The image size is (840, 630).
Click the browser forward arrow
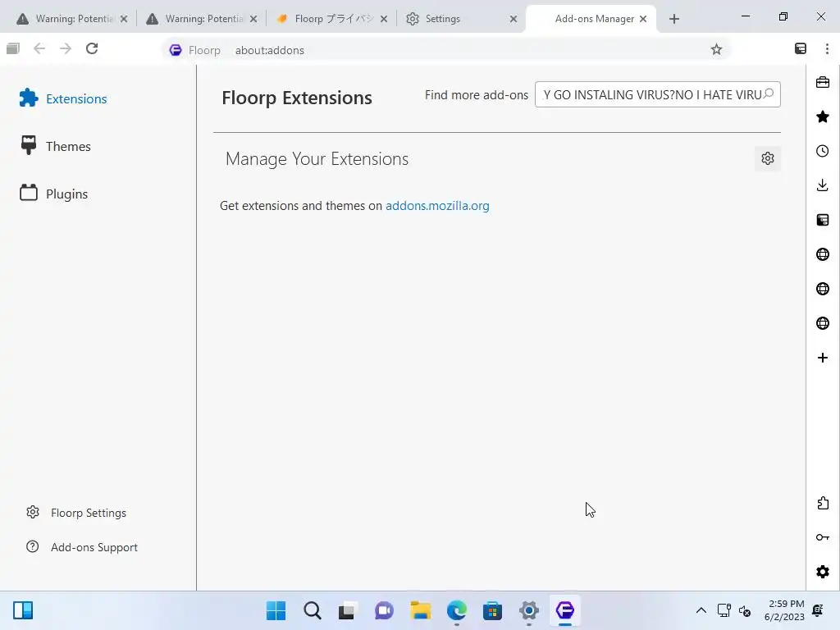point(66,48)
